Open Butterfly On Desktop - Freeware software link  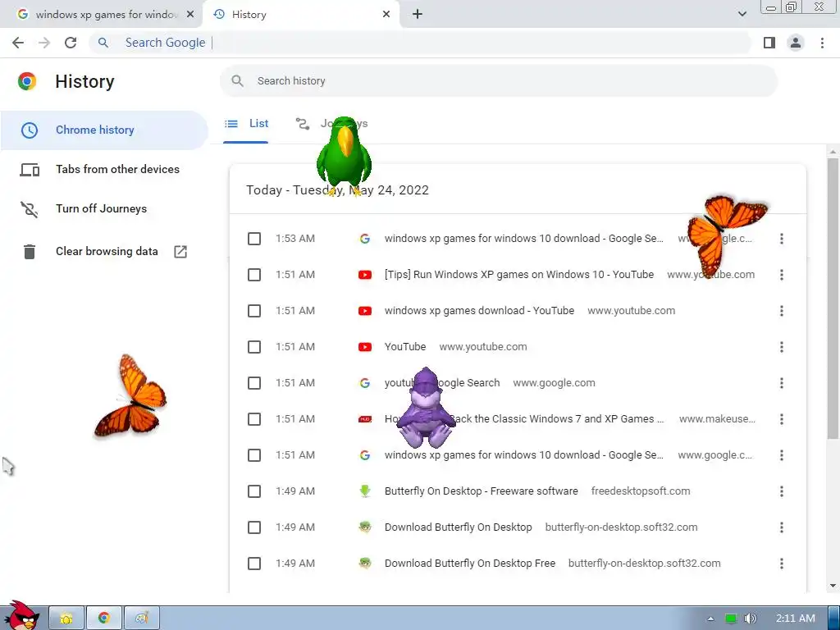481,491
